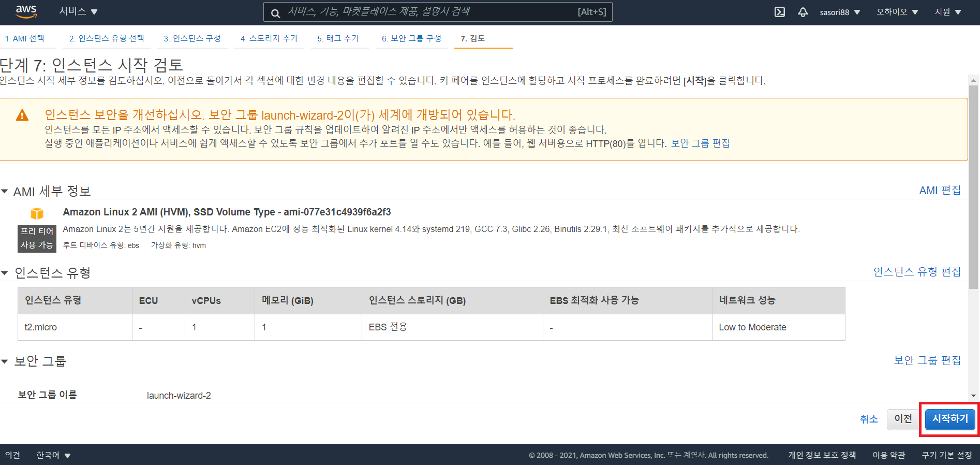Click the 'EBS 최적화 사용 가능' column header
The width and height of the screenshot is (980, 465).
pos(628,301)
